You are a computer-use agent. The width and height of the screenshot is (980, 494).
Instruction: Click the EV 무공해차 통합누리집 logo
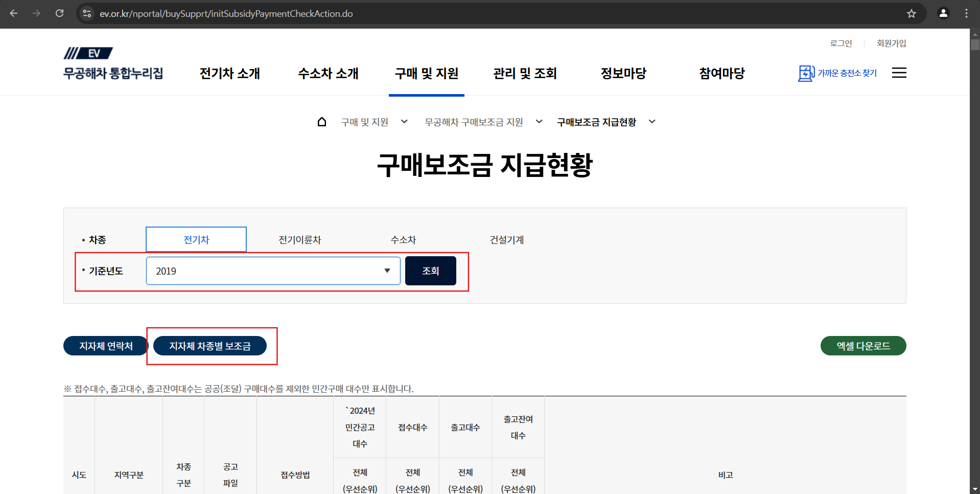pos(113,63)
